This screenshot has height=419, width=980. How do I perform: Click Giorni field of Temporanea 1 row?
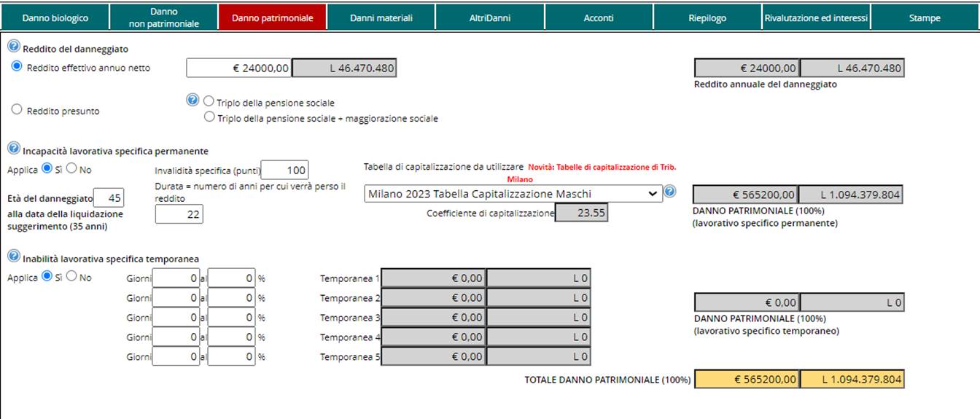click(x=176, y=278)
